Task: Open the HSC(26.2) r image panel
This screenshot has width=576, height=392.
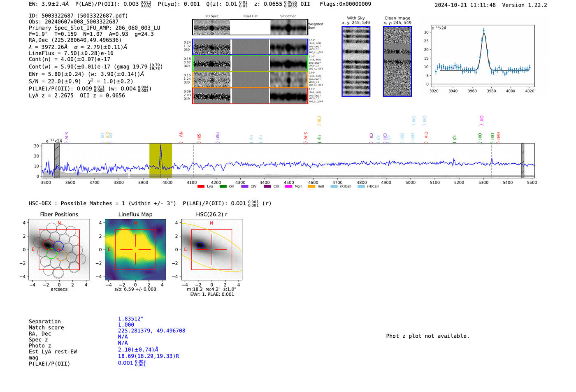Action: (211, 249)
